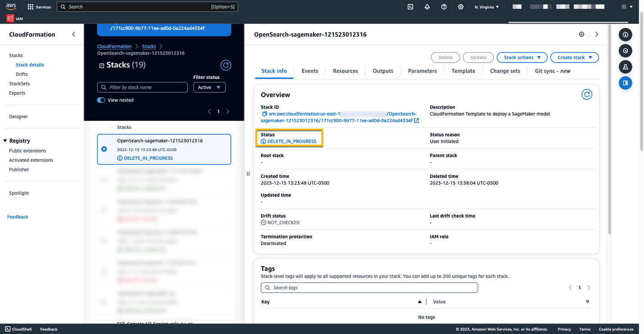Switch to the Outputs tab
Viewport: 644px width, 334px height.
click(x=383, y=71)
